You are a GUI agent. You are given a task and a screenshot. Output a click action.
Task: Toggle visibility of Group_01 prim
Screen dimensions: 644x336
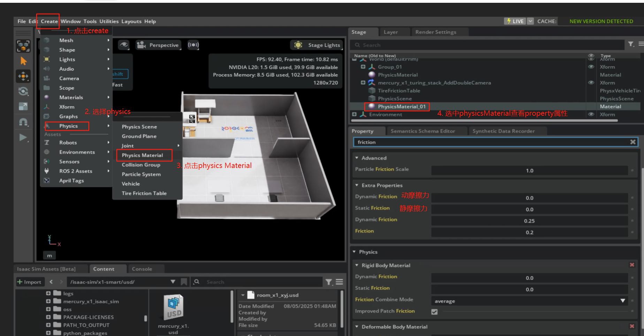(591, 67)
